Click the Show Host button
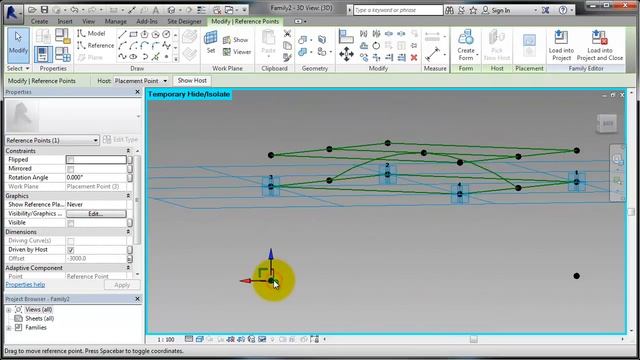 coord(192,81)
